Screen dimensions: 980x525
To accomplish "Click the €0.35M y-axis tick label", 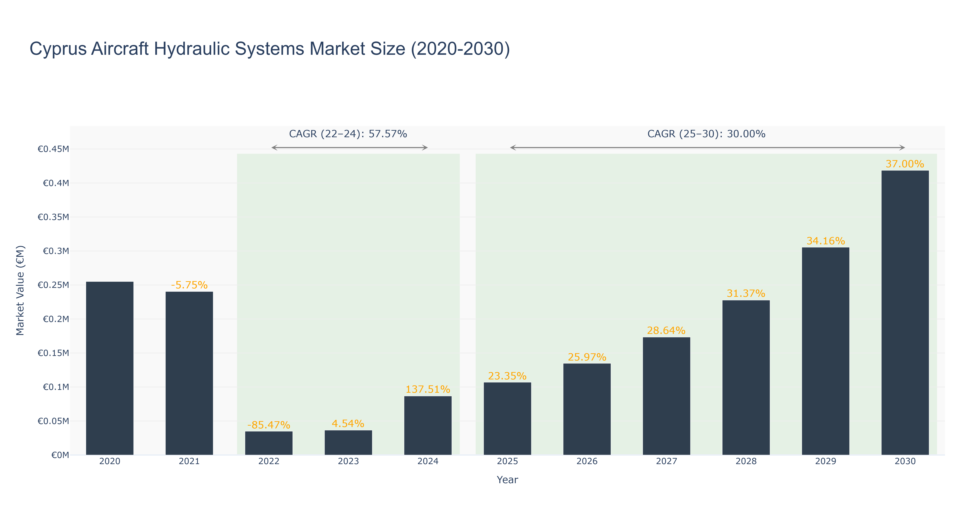I will pos(53,217).
